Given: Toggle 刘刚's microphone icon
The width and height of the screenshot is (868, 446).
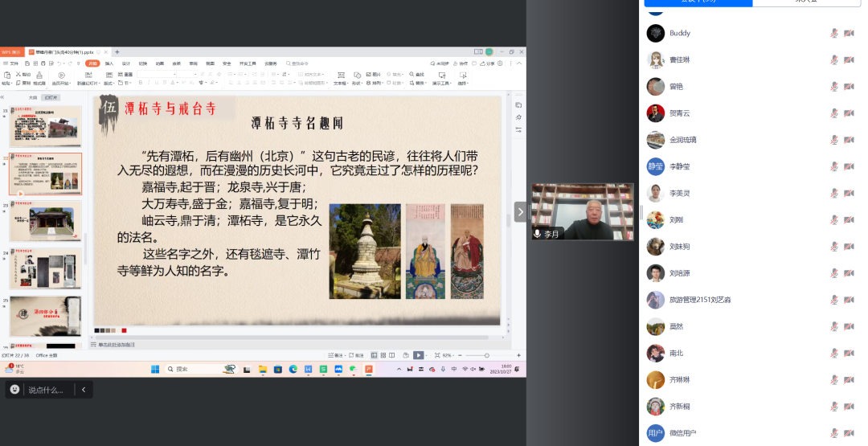Looking at the screenshot, I should [834, 219].
